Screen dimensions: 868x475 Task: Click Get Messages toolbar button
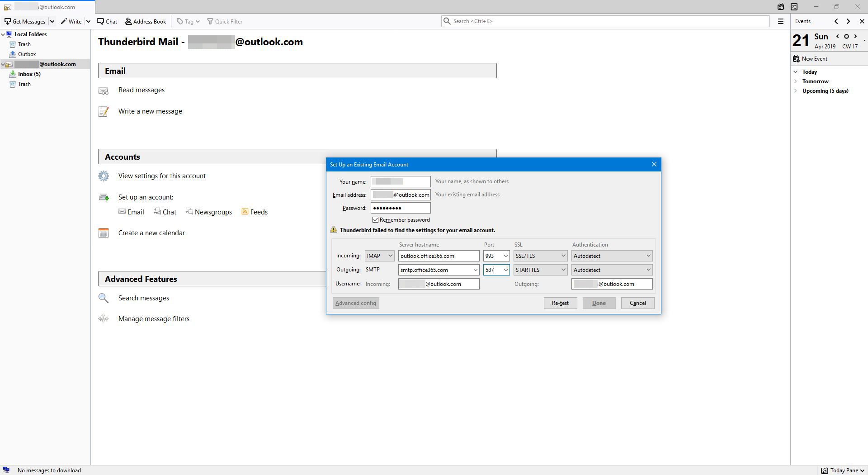25,21
